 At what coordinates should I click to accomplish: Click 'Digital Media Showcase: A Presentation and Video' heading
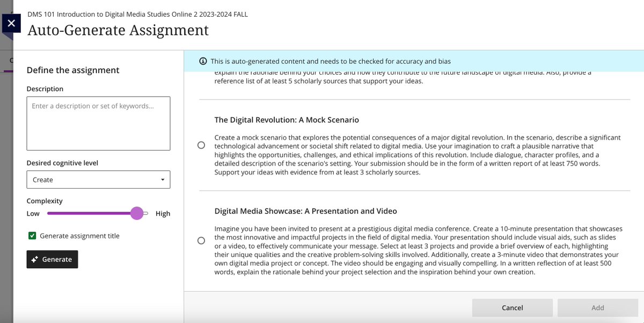(x=306, y=211)
